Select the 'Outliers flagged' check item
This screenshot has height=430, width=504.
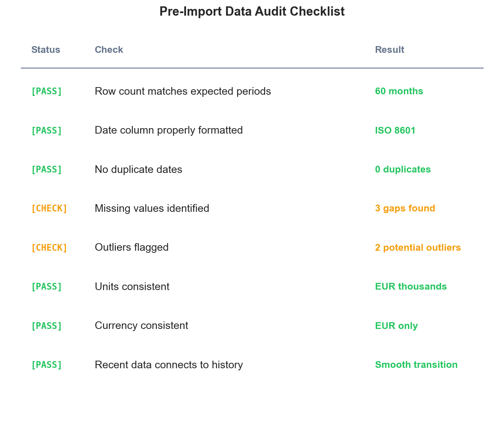pyautogui.click(x=131, y=247)
